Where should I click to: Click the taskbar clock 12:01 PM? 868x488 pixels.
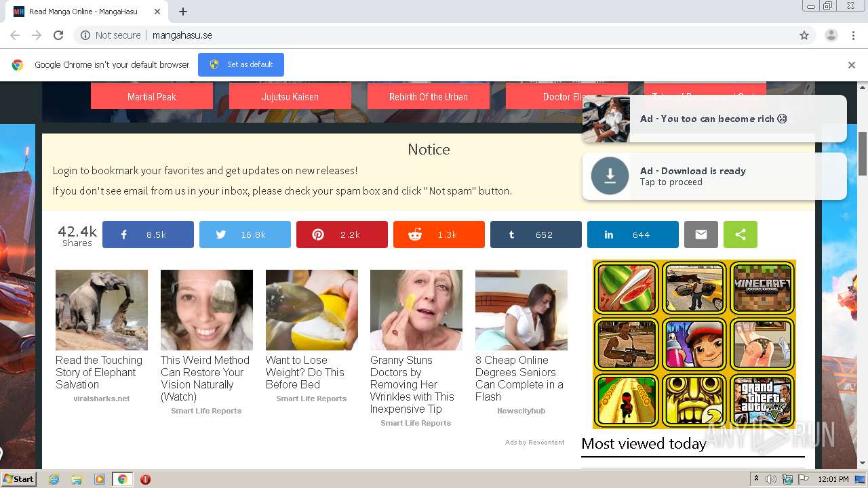point(833,479)
